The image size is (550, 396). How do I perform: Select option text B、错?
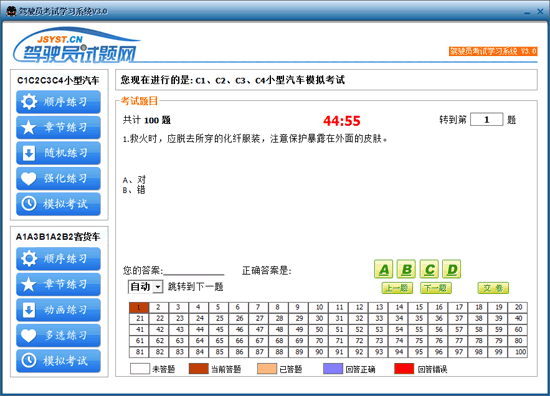134,190
